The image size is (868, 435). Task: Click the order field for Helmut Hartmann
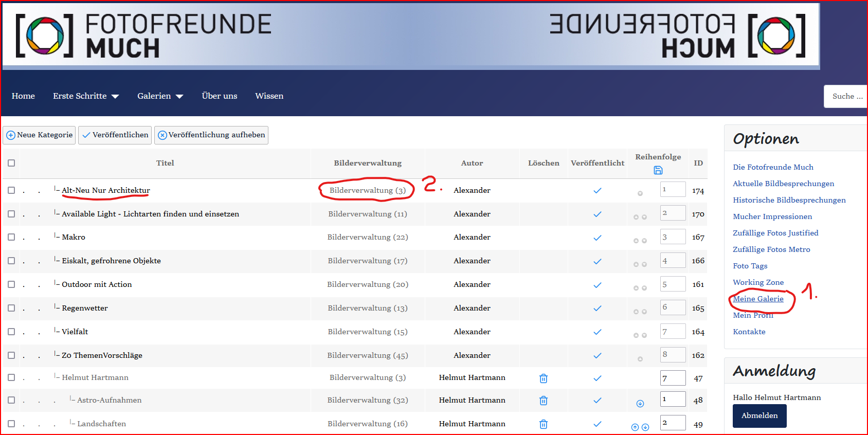(672, 378)
